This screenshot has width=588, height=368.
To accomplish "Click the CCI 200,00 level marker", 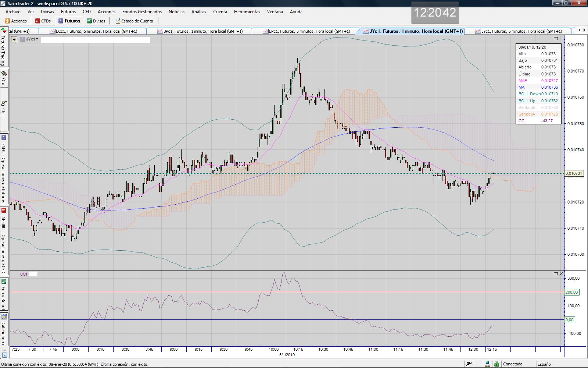I will pyautogui.click(x=571, y=292).
